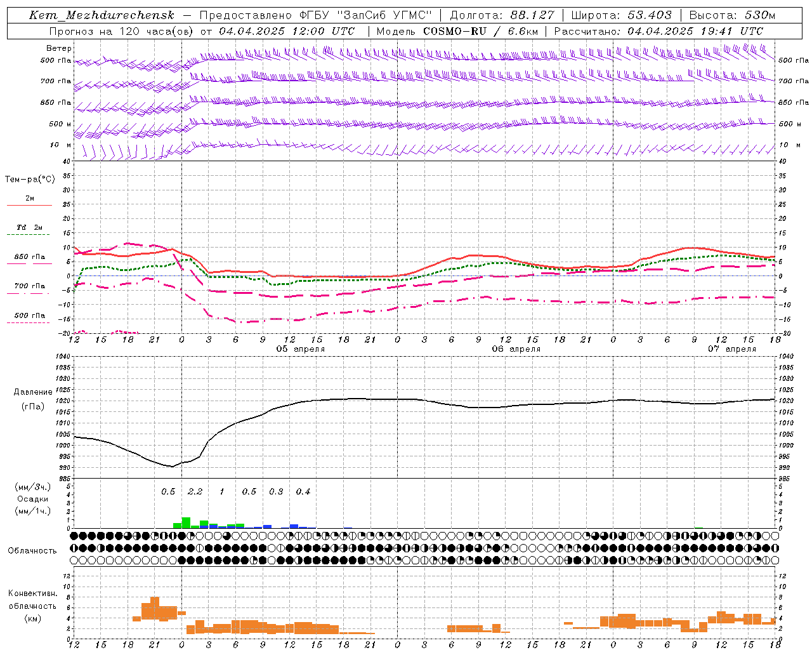Click the Конвективн. convective cloud label
The image size is (812, 650).
[32, 594]
